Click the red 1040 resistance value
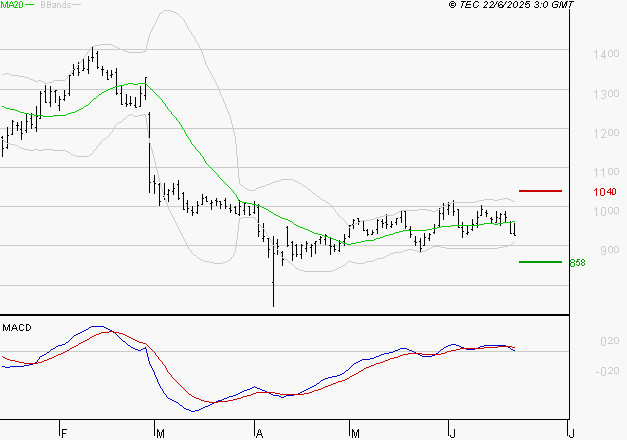 point(605,192)
